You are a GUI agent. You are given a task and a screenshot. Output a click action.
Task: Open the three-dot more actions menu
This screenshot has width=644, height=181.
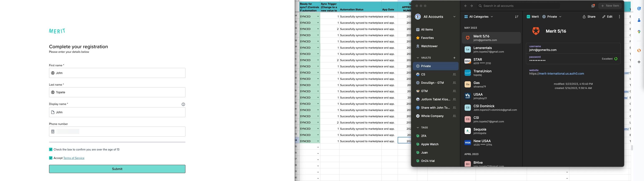[x=619, y=17]
